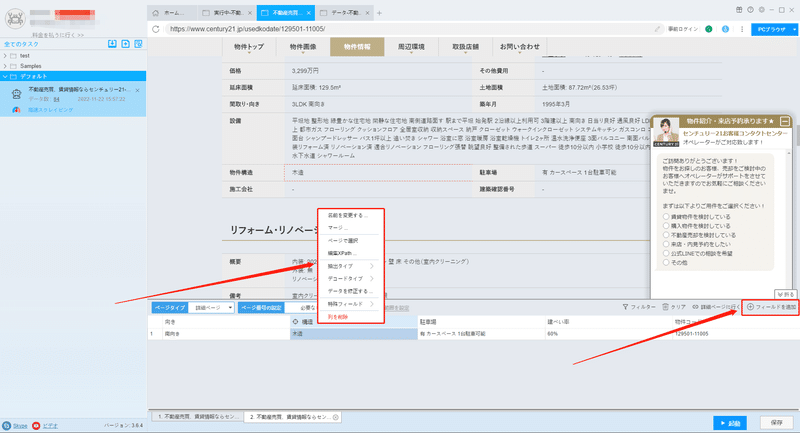Reload the page with the refresh icon

point(156,29)
